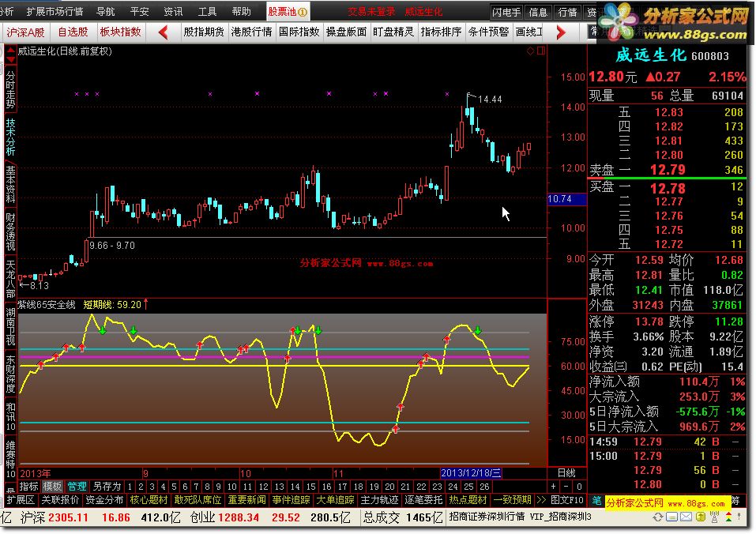Click the 管理 button below chart
Image resolution: width=756 pixels, height=534 pixels.
[76, 487]
